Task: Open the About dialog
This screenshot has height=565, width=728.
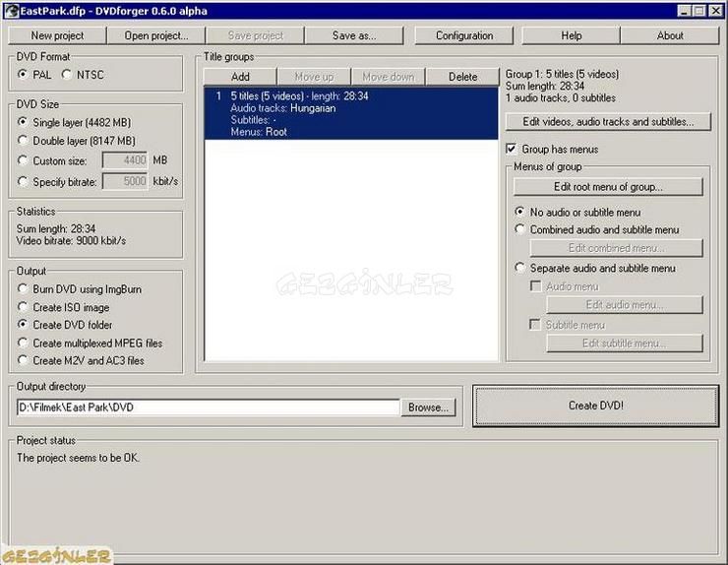Action: pos(670,35)
